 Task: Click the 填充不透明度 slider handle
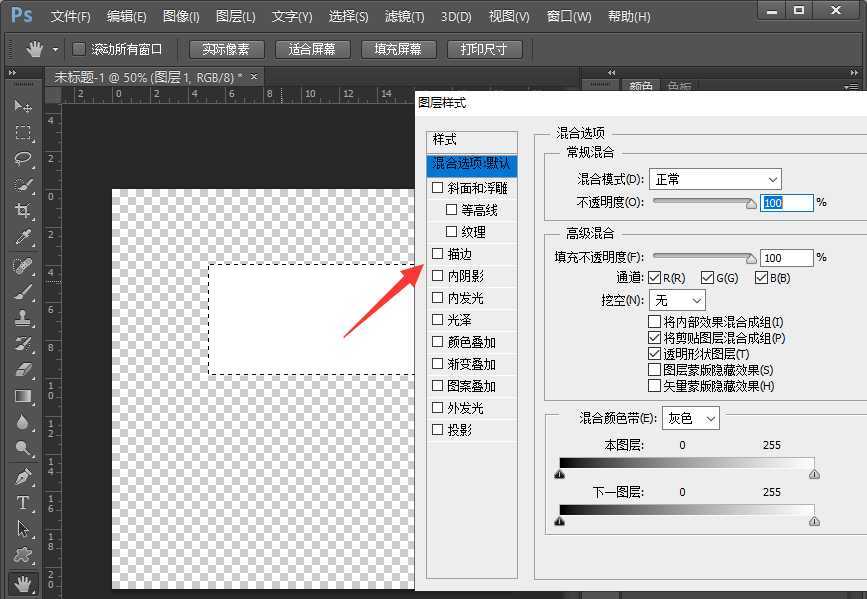(x=752, y=259)
